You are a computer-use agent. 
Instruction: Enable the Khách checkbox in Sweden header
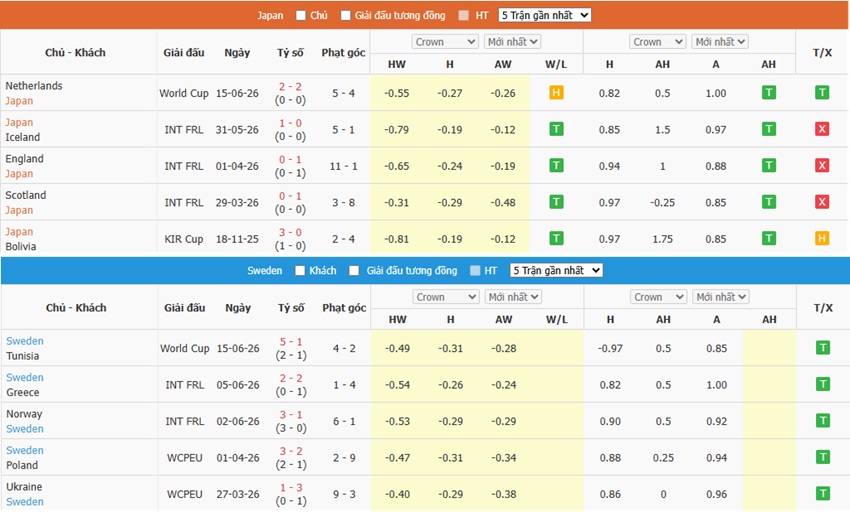[x=300, y=270]
